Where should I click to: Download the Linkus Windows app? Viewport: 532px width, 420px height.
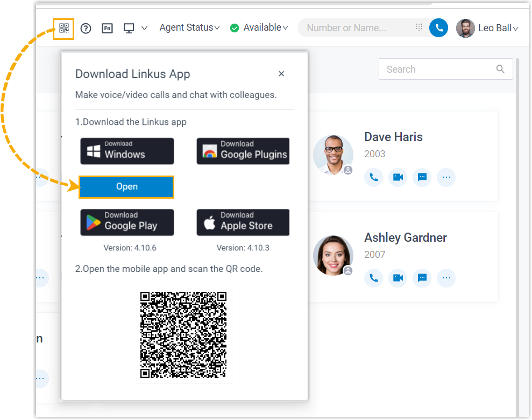127,151
